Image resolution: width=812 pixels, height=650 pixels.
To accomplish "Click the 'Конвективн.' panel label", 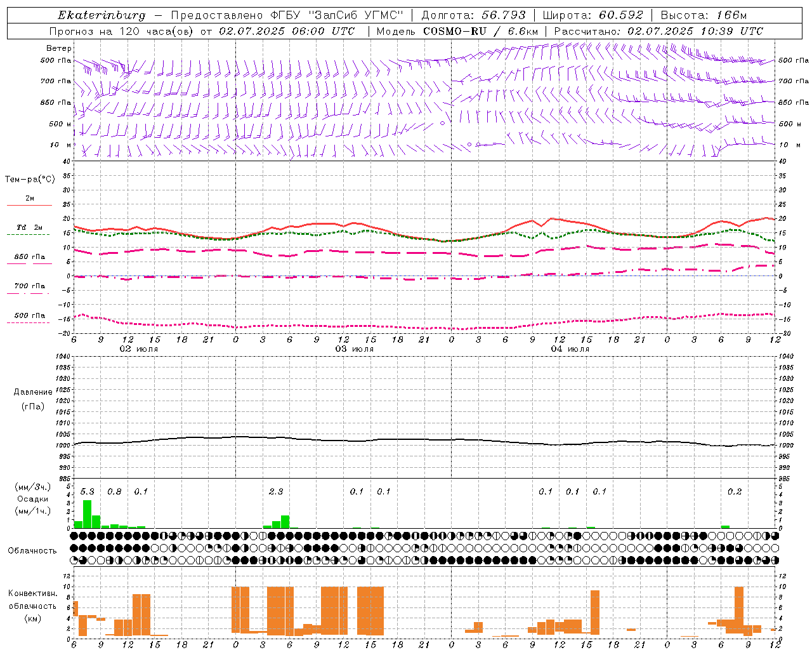I will pyautogui.click(x=33, y=594).
